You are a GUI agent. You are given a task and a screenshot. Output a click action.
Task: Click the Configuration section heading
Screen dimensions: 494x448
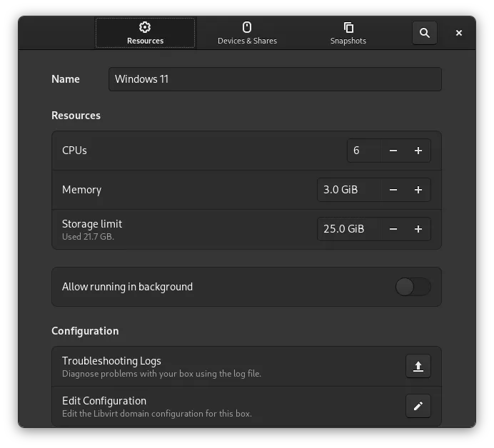pos(85,331)
